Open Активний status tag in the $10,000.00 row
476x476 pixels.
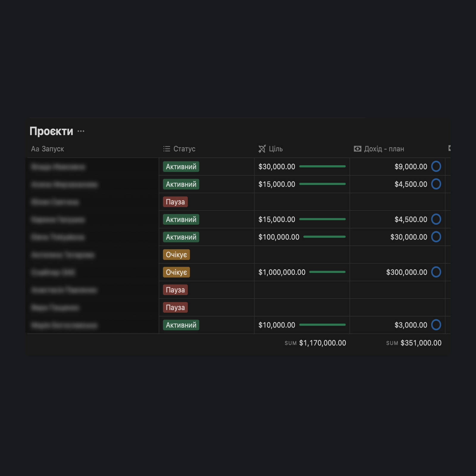(x=181, y=325)
